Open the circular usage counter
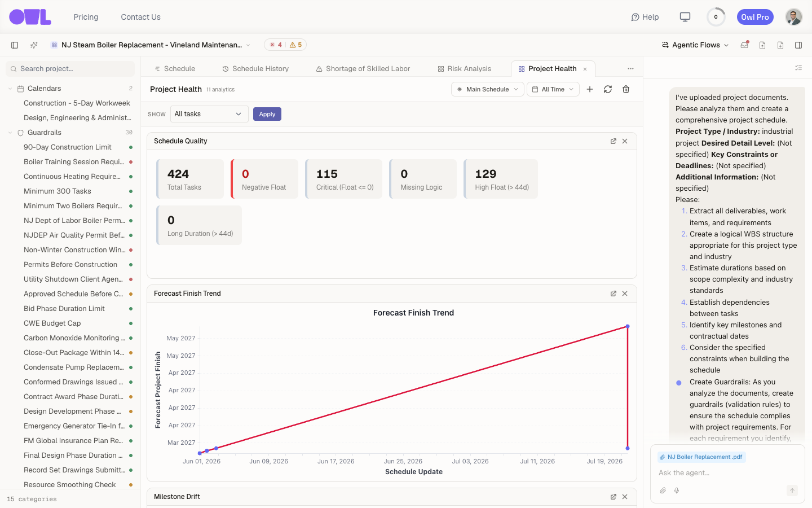The height and width of the screenshot is (508, 812). click(716, 17)
